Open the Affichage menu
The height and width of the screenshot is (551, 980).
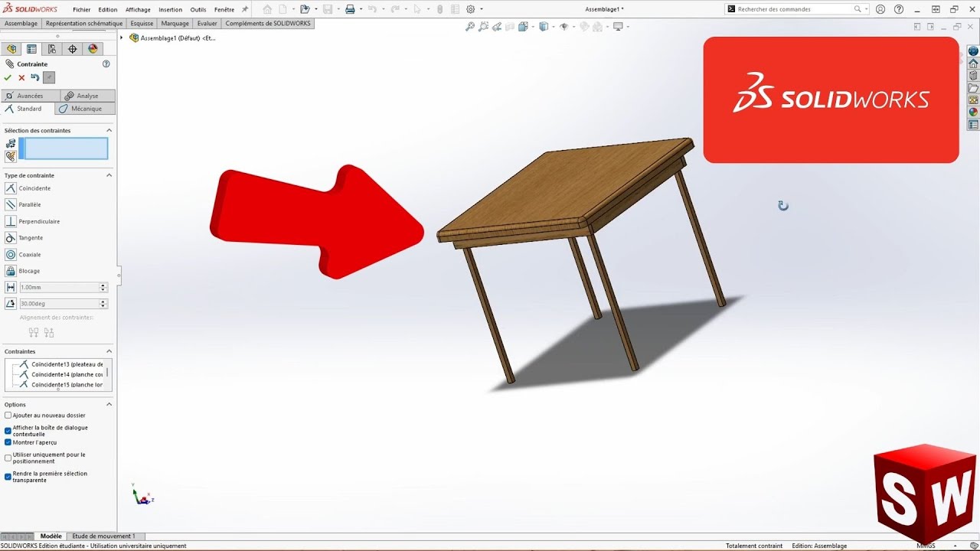(138, 10)
